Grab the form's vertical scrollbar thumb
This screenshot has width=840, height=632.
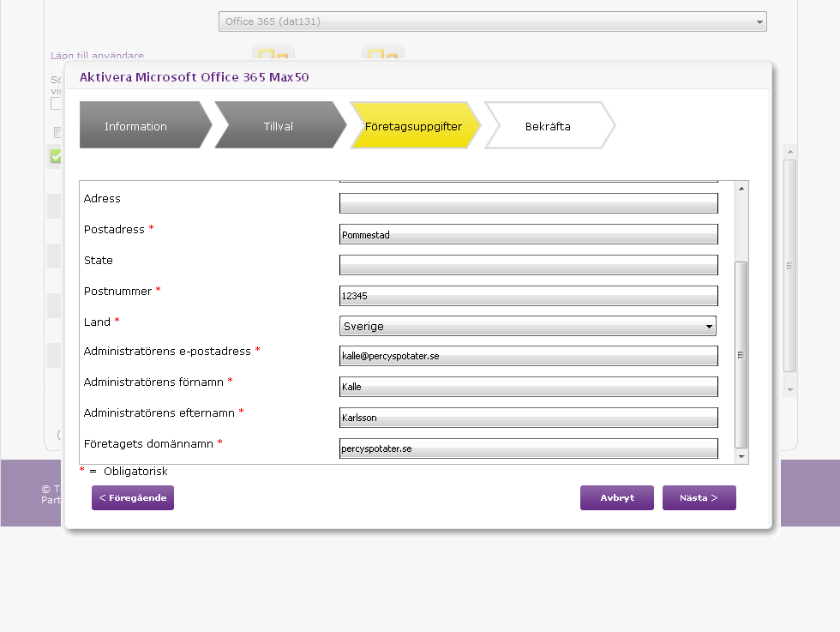tap(741, 354)
